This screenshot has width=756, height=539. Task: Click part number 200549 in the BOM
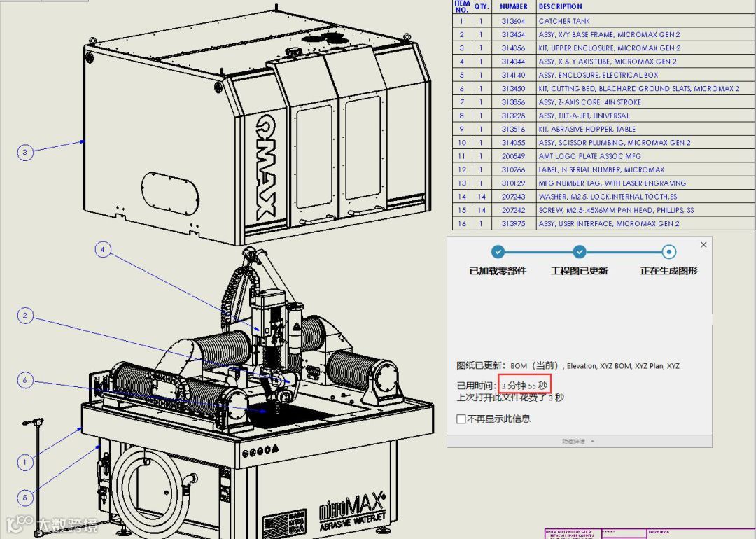[514, 156]
